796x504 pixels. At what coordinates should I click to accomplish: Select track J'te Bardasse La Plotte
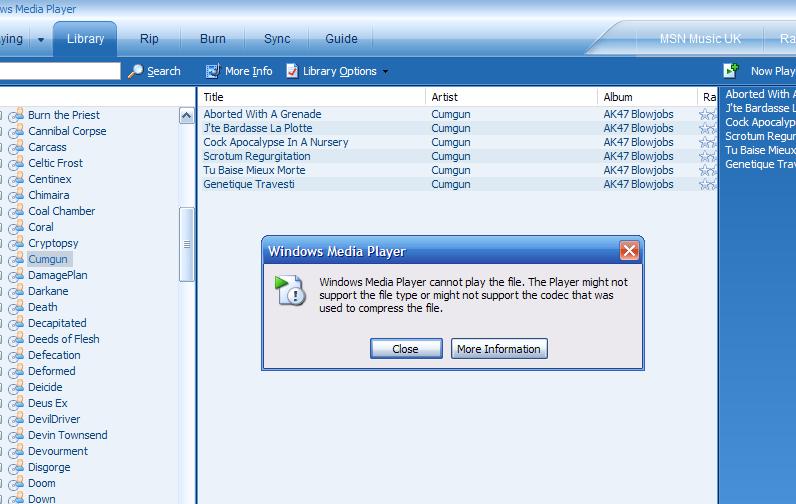(258, 128)
